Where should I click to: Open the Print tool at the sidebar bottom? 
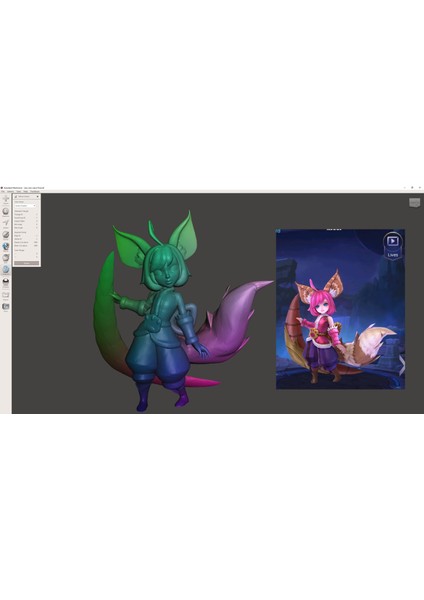(x=6, y=307)
